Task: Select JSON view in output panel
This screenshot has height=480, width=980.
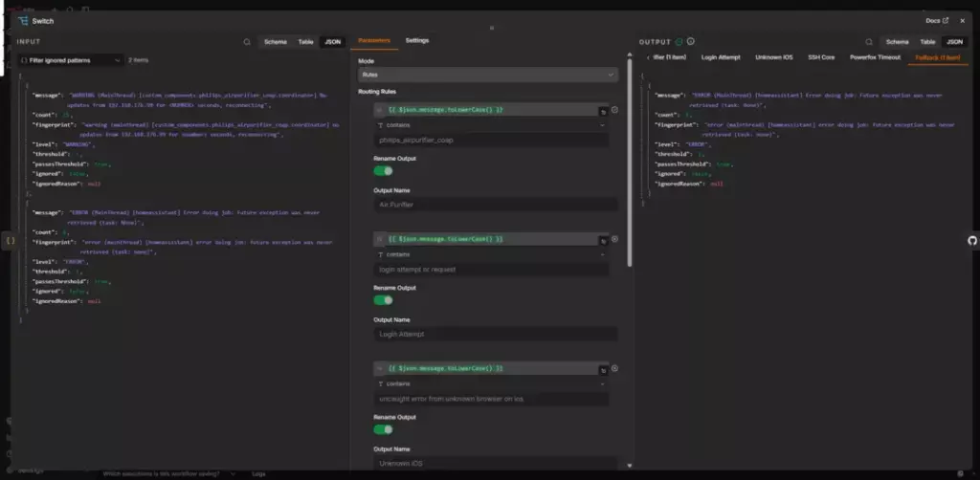Action: click(x=954, y=42)
